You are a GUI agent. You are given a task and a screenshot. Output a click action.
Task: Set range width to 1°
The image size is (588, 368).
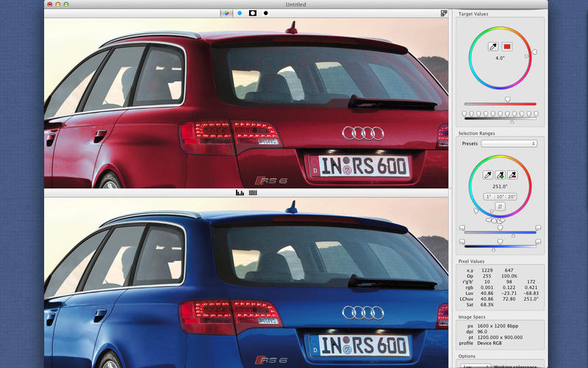click(x=488, y=197)
